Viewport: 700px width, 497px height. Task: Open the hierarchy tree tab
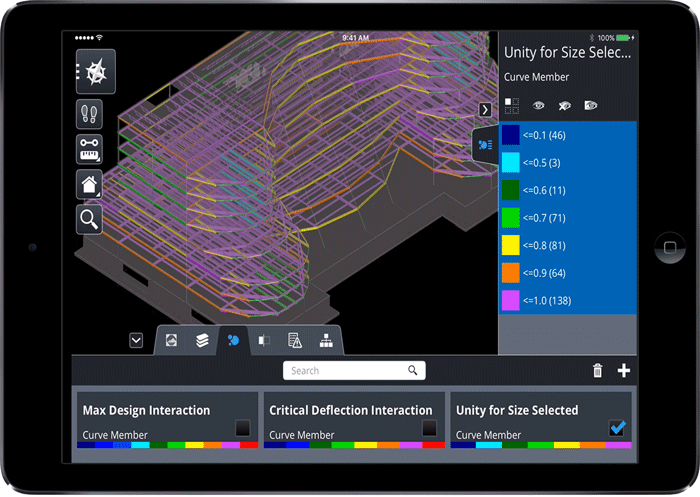(326, 341)
